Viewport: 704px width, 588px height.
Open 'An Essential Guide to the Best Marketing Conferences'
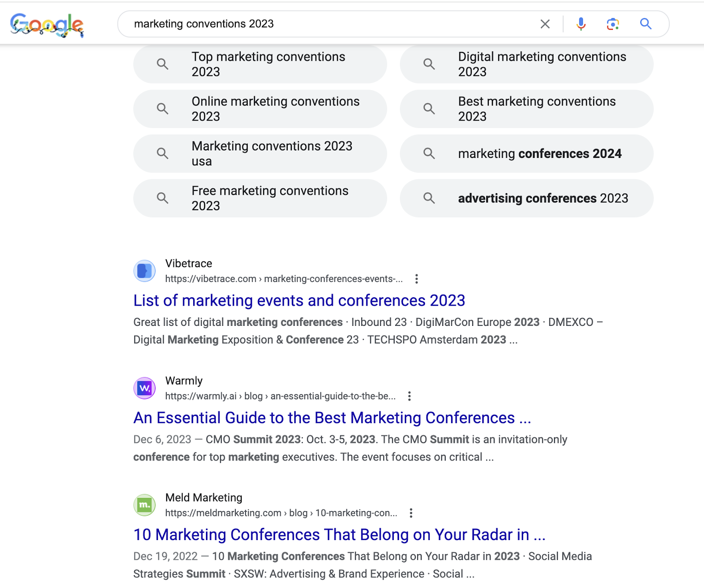pyautogui.click(x=332, y=418)
